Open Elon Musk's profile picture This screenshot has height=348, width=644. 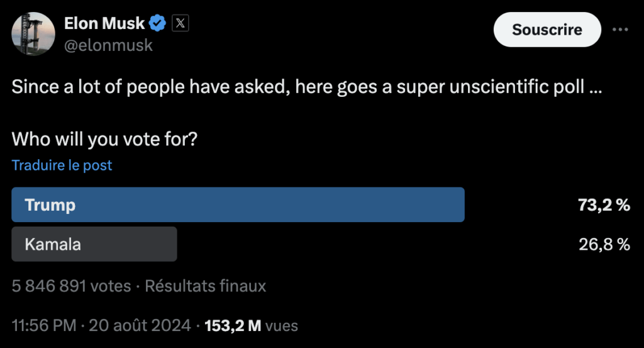point(33,34)
